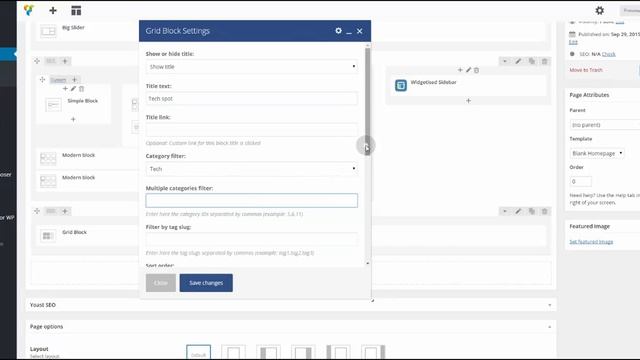Screen dimensions: 640x360
Task: Click the dialog resize handle at bottom corner
Action: [372, 300]
